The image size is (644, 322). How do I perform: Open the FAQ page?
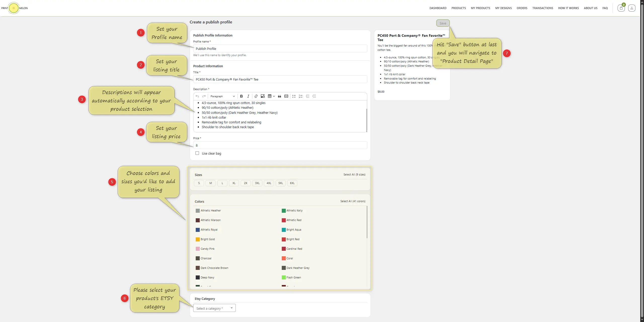tap(605, 8)
